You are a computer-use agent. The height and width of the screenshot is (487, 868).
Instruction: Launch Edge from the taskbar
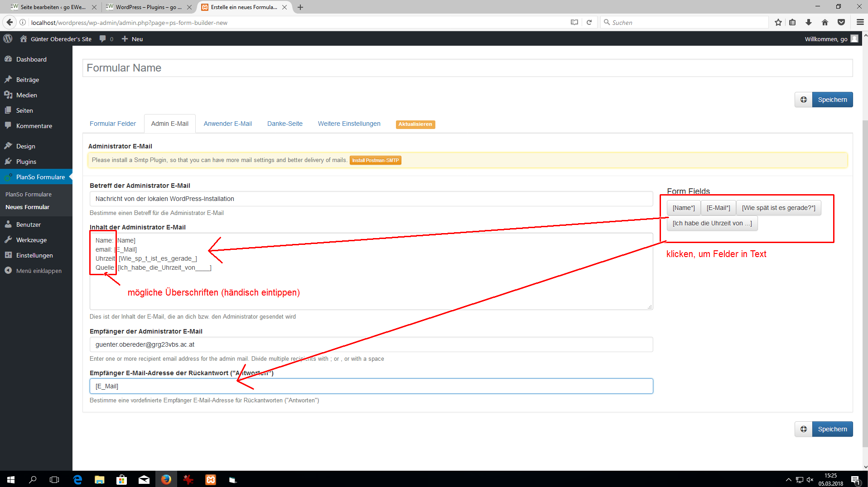coord(77,479)
